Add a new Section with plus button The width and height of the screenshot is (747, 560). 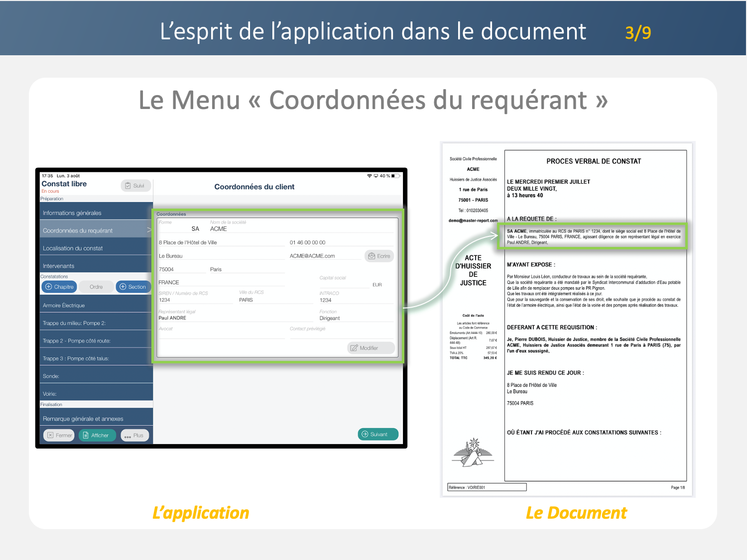[x=133, y=287]
